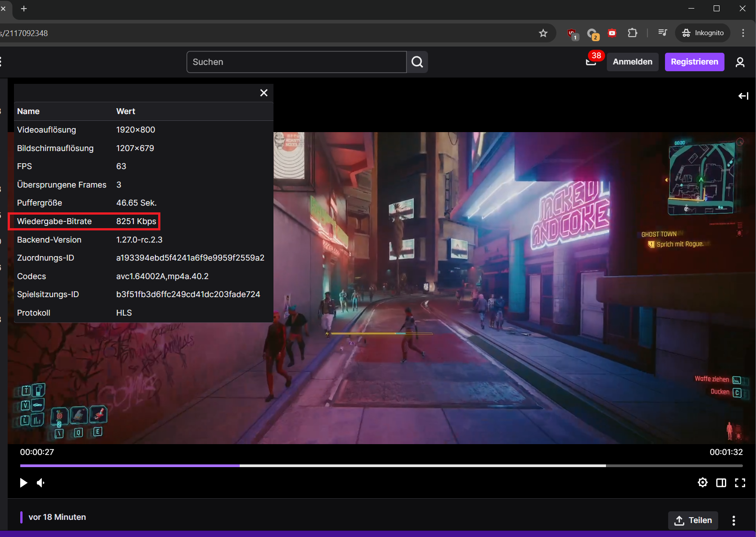Click the Wert column header
This screenshot has height=537, width=756.
(126, 111)
